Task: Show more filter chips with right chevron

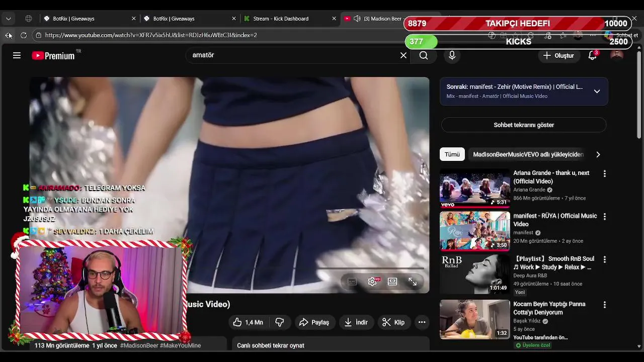Action: [598, 154]
